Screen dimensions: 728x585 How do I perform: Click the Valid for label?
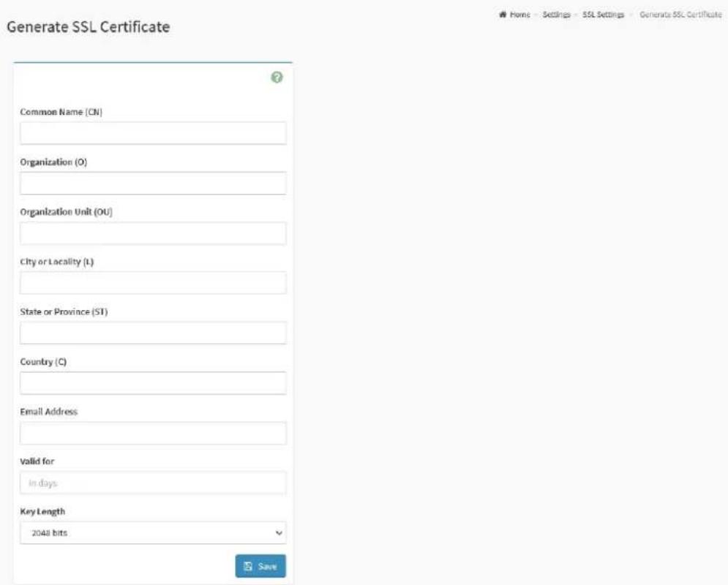click(x=37, y=461)
